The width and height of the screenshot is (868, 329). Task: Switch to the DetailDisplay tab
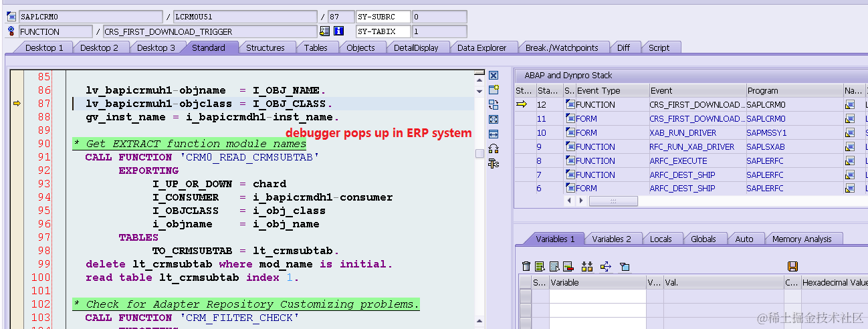[416, 47]
